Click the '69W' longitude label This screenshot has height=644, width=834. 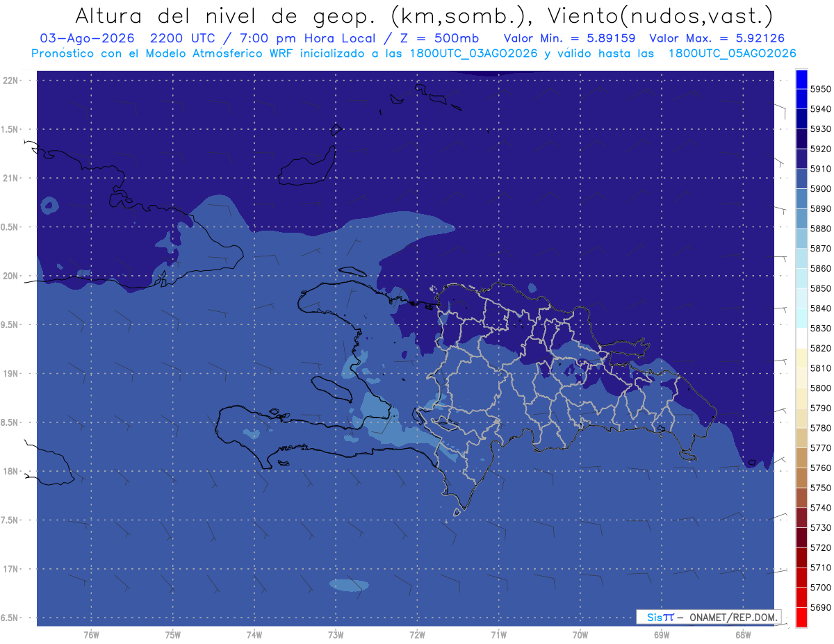(662, 635)
